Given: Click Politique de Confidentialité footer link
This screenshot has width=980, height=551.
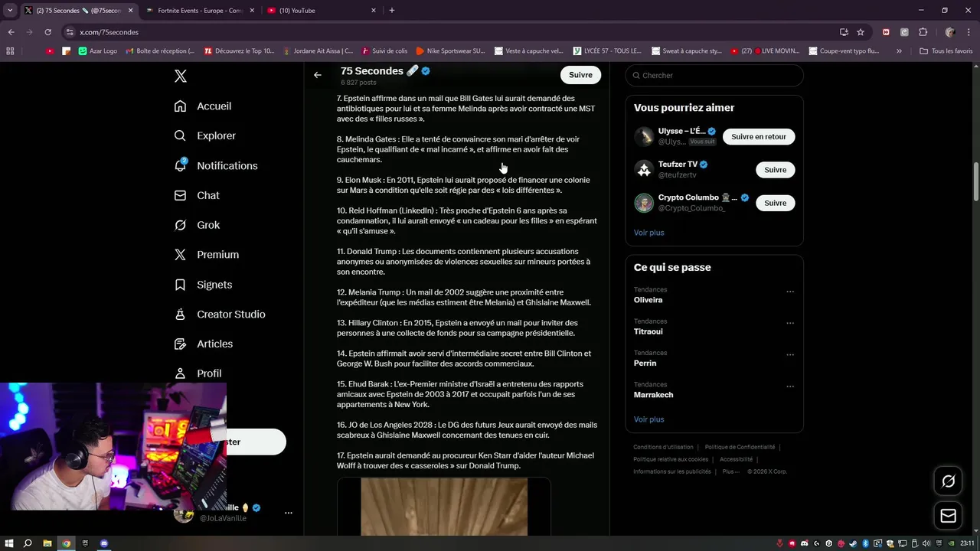Looking at the screenshot, I should 740,447.
